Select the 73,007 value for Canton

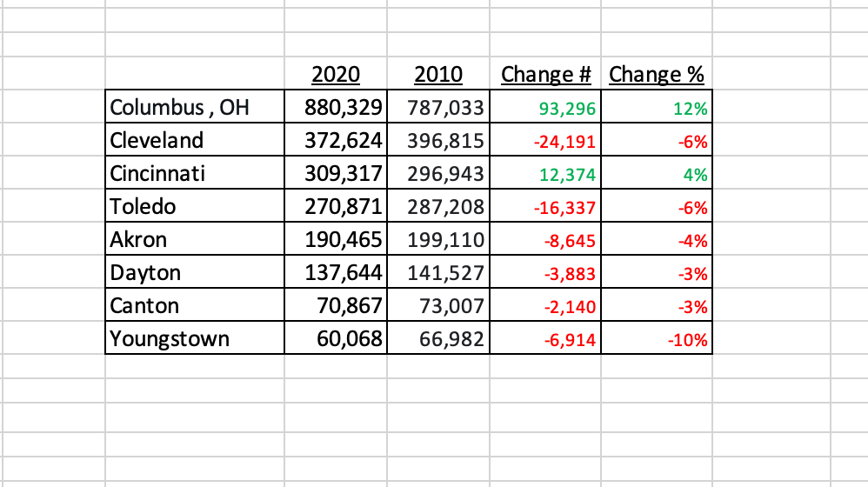438,305
